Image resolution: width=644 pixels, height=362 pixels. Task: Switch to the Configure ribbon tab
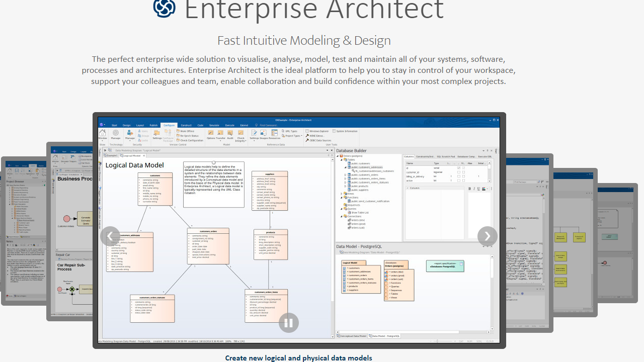tap(169, 125)
